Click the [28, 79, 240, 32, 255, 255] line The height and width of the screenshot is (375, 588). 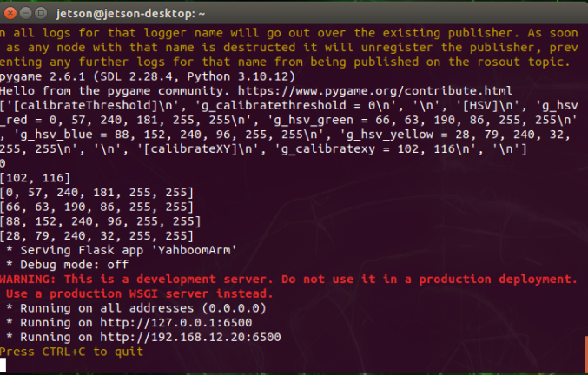coord(96,235)
